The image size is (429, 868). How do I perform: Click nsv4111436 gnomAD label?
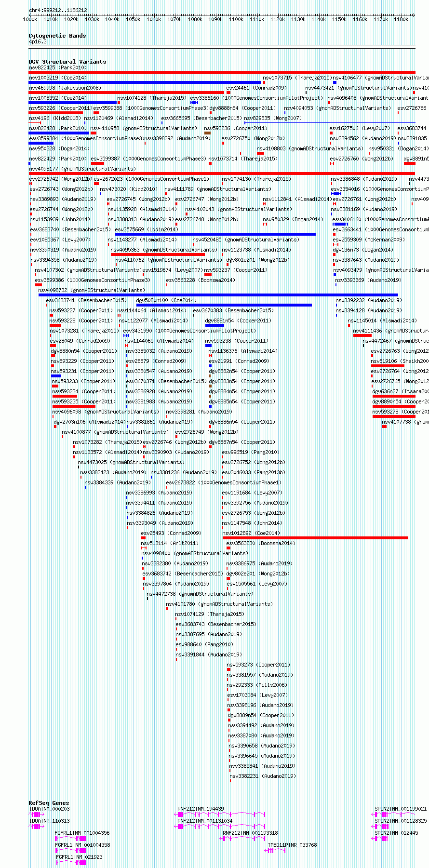click(x=390, y=331)
